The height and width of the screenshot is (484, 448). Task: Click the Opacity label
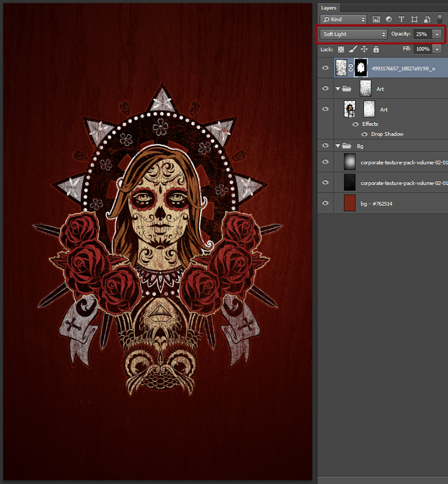click(x=401, y=34)
